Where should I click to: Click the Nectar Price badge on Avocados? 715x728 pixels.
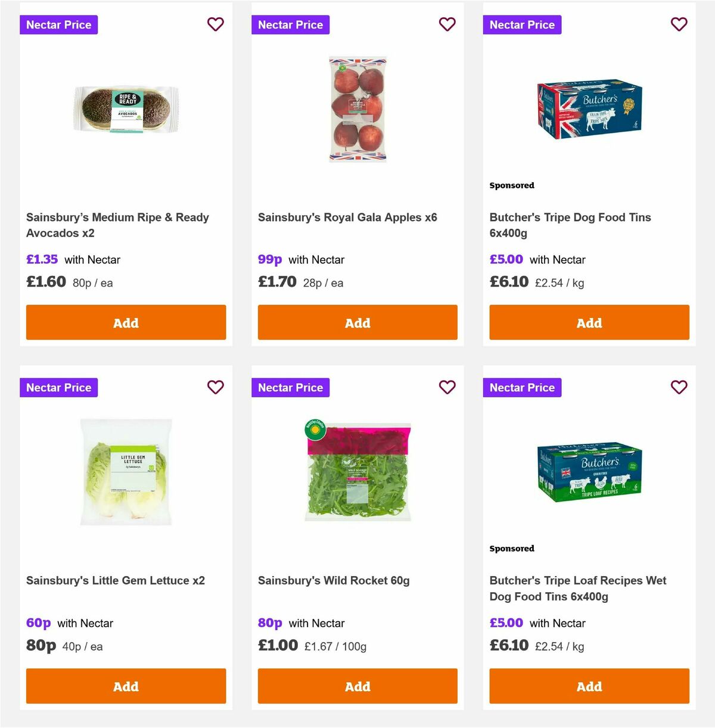[x=58, y=24]
